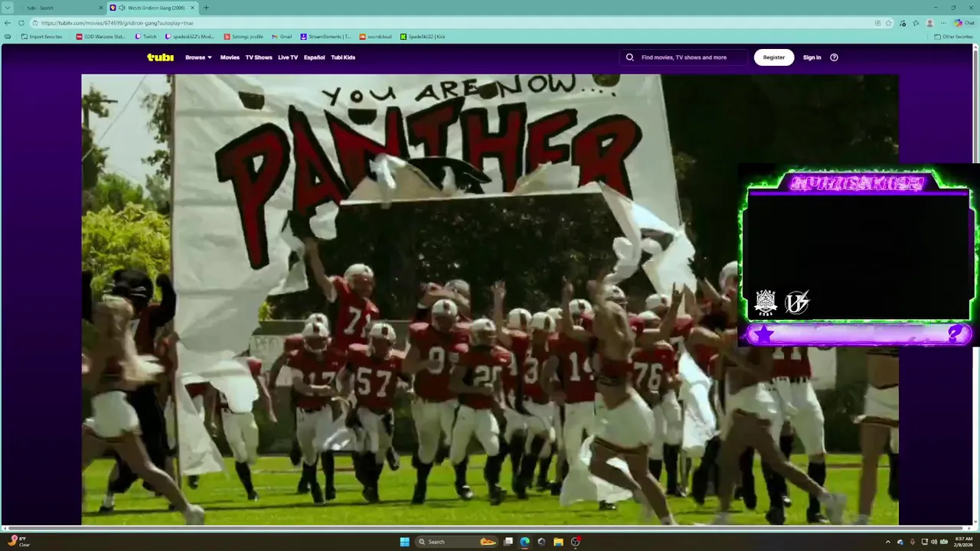
Task: Open a new browser tab with plus
Action: tap(205, 8)
